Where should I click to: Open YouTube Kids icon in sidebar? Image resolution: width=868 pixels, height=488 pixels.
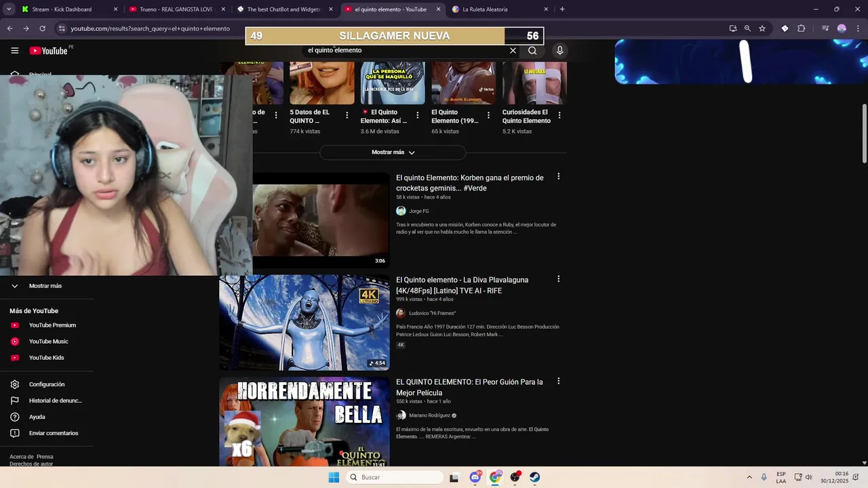(x=15, y=358)
